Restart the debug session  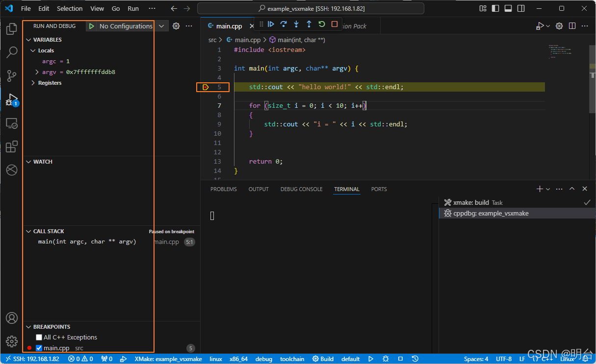pos(322,24)
